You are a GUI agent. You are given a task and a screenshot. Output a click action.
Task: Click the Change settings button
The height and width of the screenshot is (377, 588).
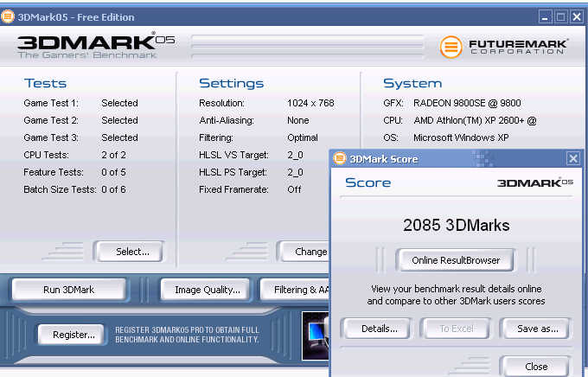coord(304,252)
